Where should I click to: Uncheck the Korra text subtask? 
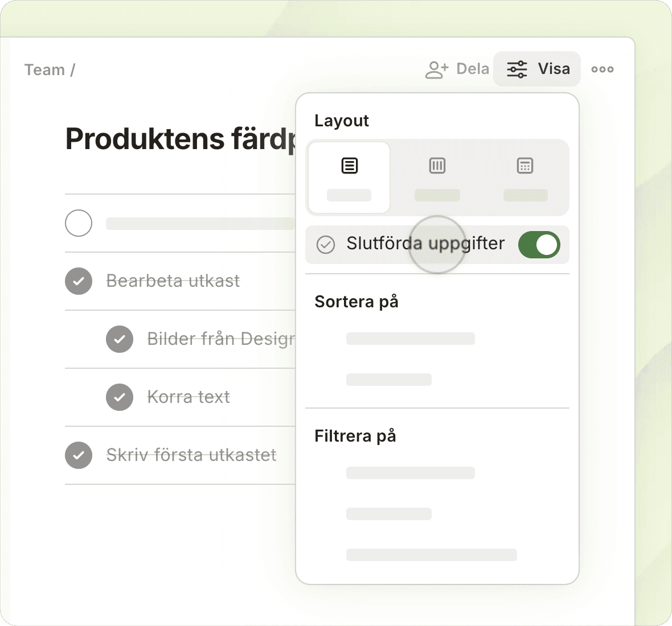point(120,397)
